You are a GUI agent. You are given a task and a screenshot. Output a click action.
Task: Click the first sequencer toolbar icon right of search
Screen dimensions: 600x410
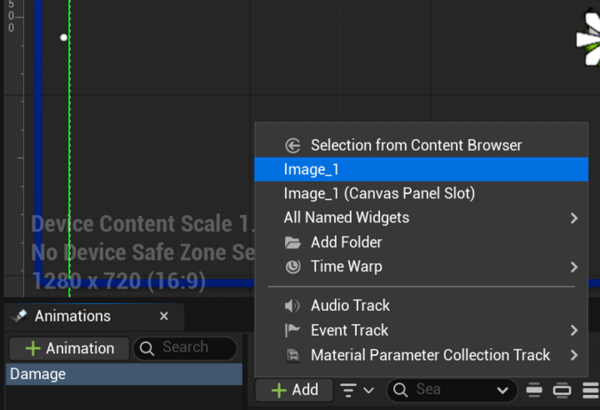(534, 390)
